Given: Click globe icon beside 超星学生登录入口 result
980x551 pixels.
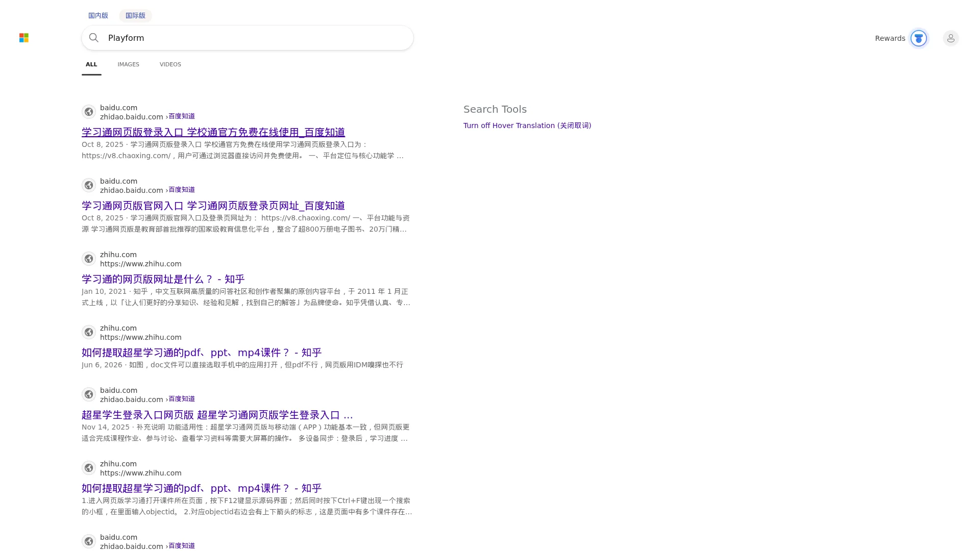Looking at the screenshot, I should point(89,394).
